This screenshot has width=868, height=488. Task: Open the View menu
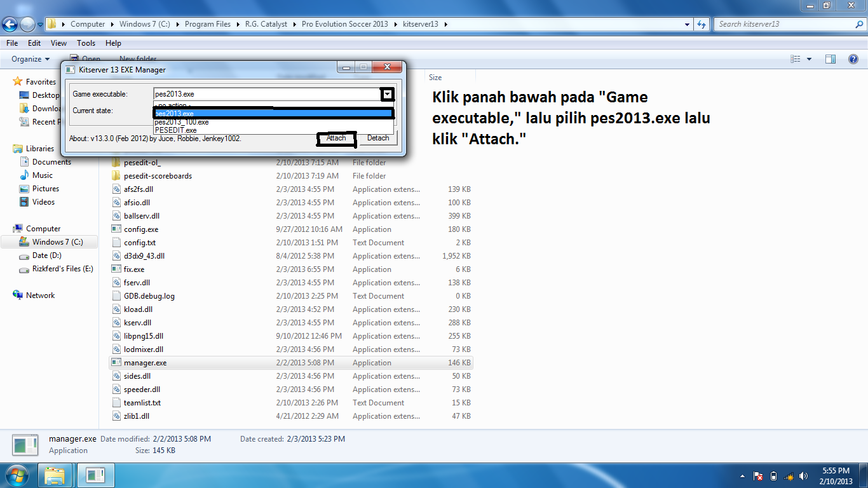pos(58,43)
